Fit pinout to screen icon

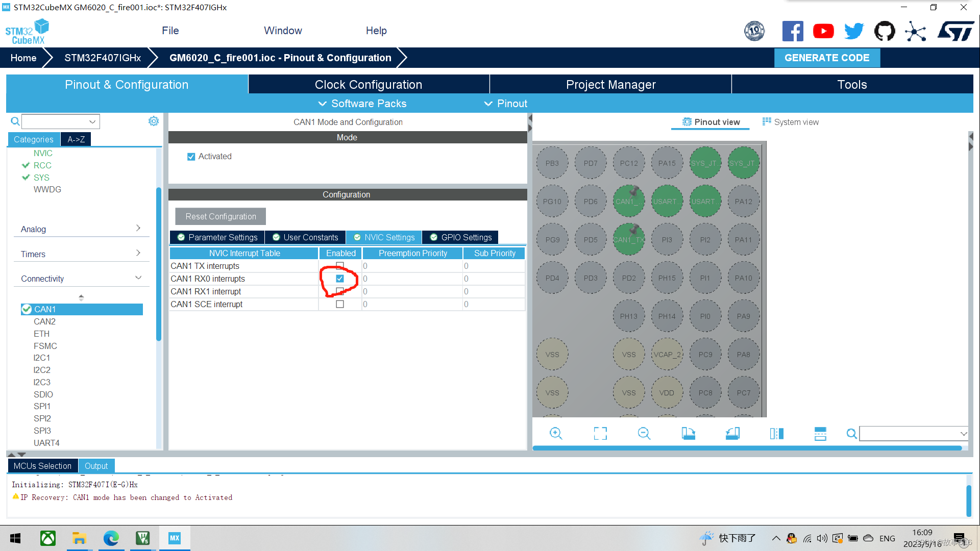(600, 434)
